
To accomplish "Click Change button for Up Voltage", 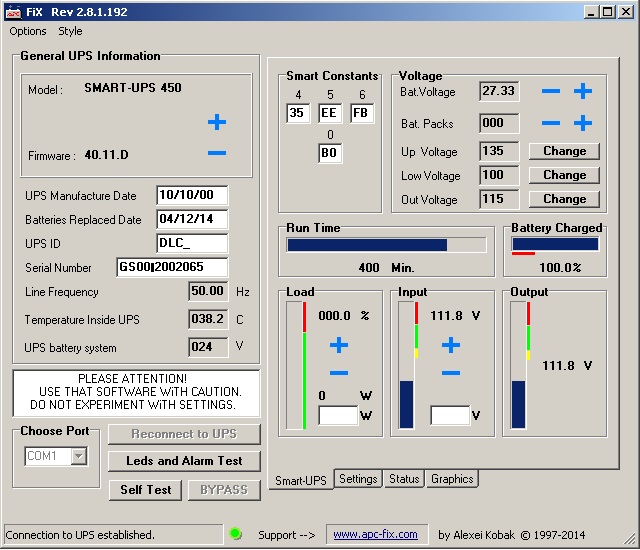I will [x=564, y=151].
